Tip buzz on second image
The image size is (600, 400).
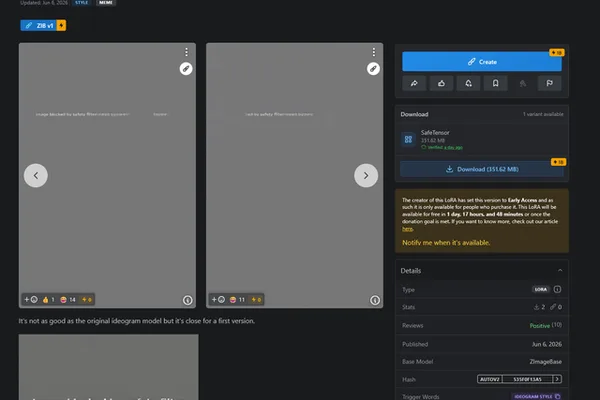pos(256,300)
